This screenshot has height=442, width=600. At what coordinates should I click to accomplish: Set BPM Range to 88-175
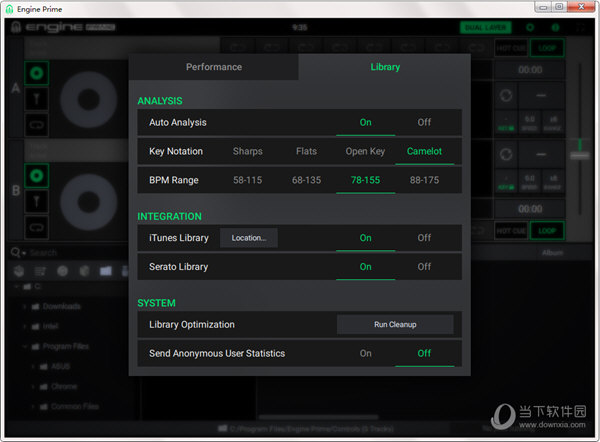coord(424,180)
